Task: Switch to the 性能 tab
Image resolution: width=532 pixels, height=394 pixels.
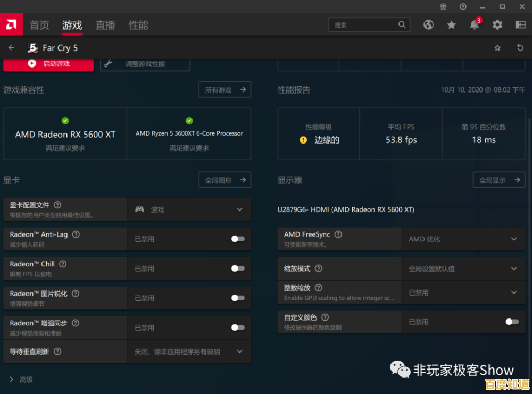Action: pyautogui.click(x=138, y=25)
